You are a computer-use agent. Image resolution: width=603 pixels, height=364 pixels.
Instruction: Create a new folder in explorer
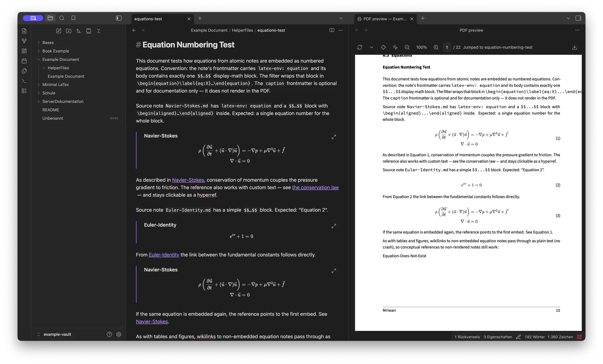coord(69,31)
